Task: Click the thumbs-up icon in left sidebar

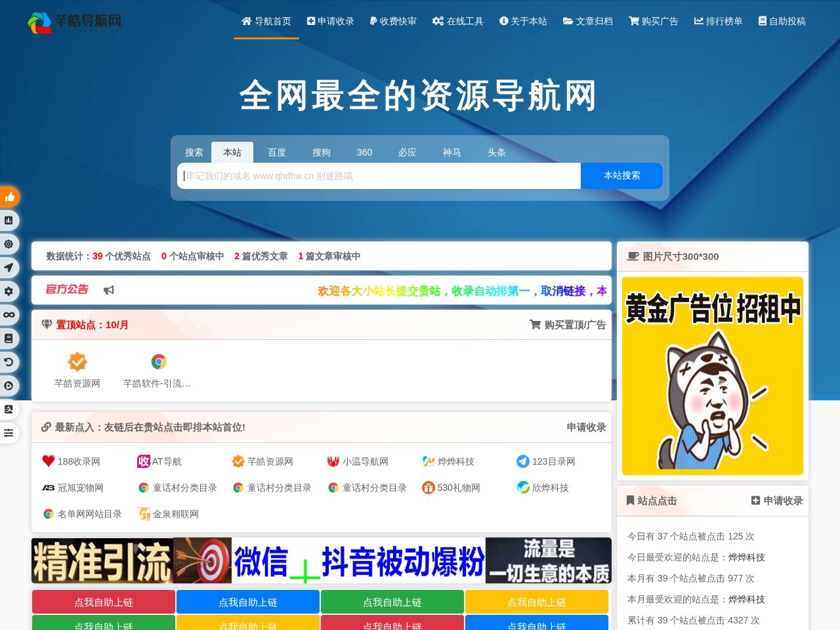Action: point(9,197)
